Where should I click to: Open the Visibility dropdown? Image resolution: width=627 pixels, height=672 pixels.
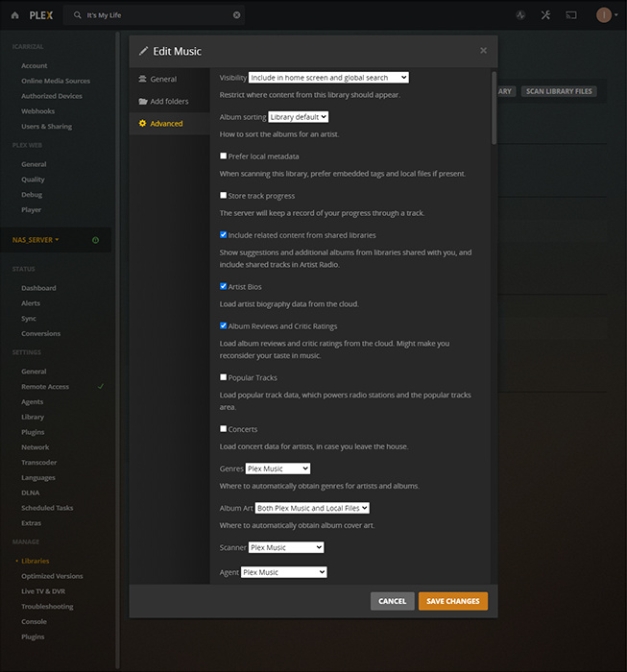click(x=328, y=78)
